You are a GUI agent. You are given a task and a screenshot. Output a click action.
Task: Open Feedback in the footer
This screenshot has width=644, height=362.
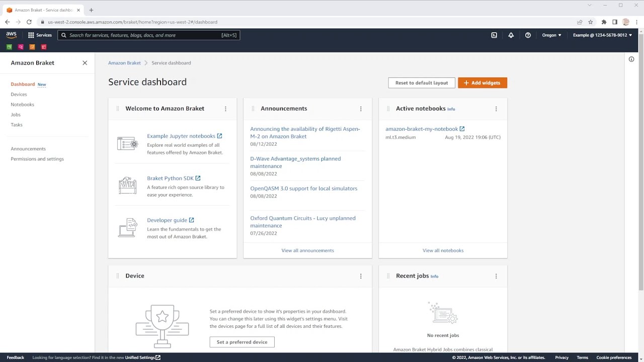[x=15, y=357]
